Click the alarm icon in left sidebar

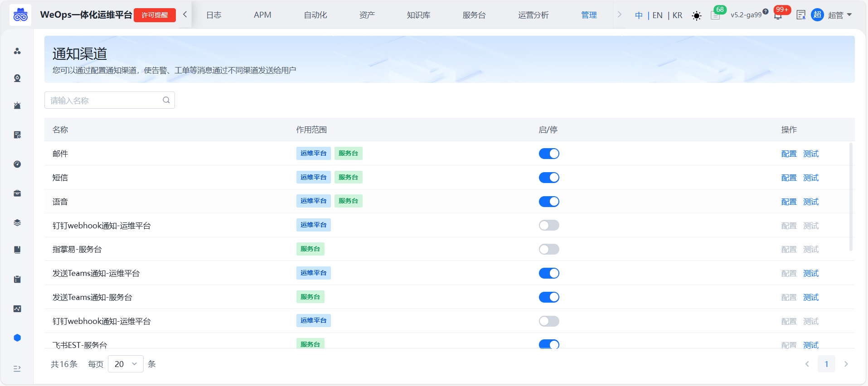tap(17, 106)
